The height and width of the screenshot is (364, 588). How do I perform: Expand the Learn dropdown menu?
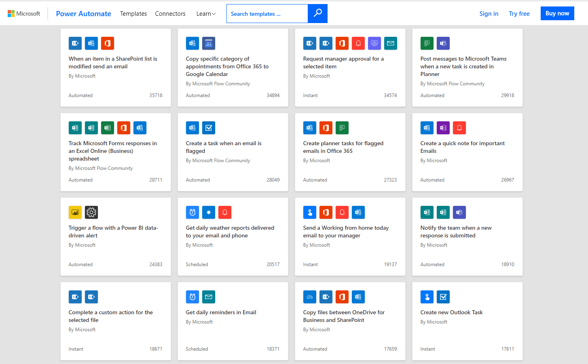click(206, 14)
